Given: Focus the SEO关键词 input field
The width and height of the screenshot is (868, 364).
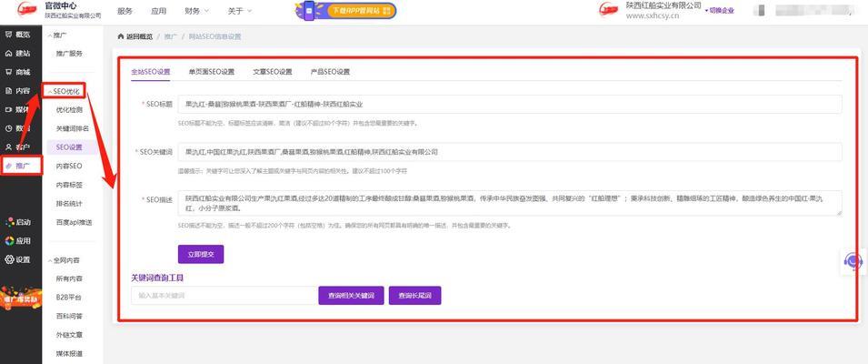Looking at the screenshot, I should (510, 152).
